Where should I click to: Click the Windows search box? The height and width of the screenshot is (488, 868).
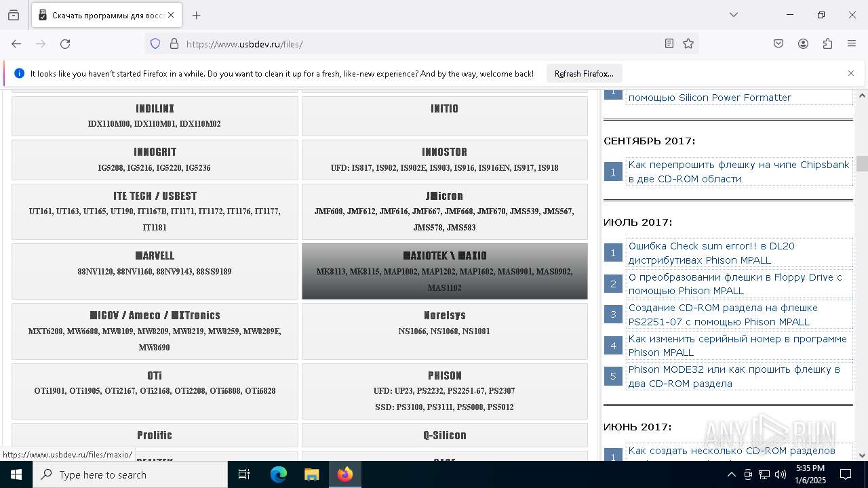[x=130, y=474]
